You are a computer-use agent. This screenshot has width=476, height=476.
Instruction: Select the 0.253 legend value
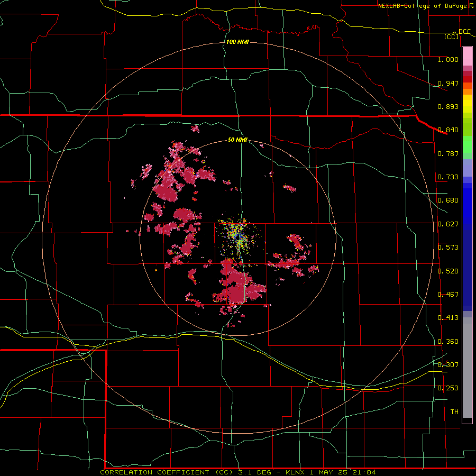pyautogui.click(x=448, y=388)
